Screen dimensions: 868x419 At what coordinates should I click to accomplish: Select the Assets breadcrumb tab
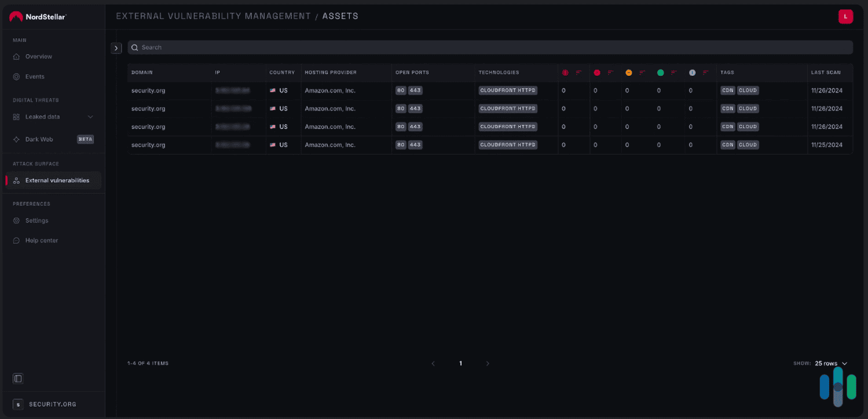point(340,16)
